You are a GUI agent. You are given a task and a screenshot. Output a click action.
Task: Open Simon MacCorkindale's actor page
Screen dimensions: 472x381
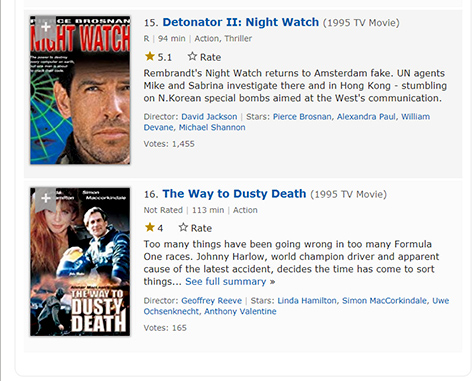384,301
